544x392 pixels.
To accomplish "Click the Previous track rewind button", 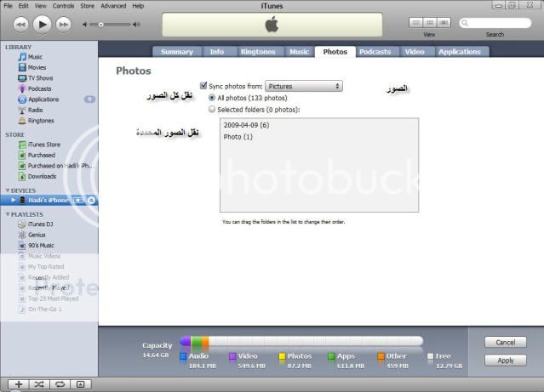I will [x=20, y=25].
